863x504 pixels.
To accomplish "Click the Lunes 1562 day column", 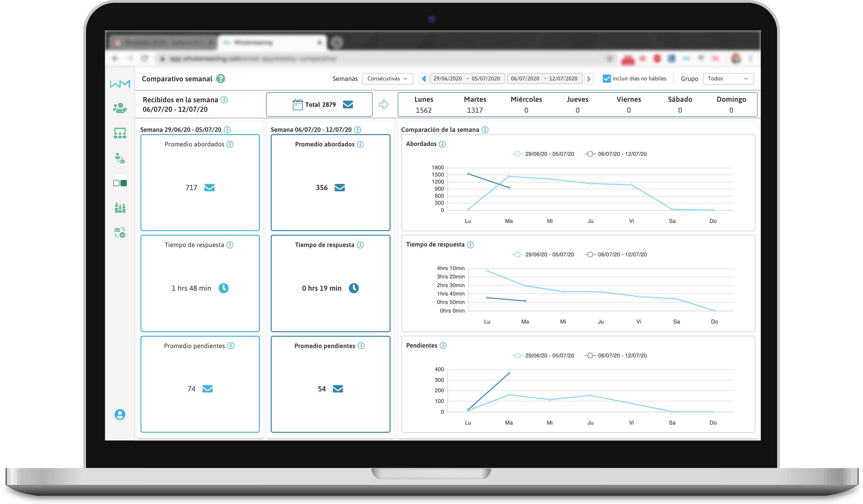I will (424, 105).
